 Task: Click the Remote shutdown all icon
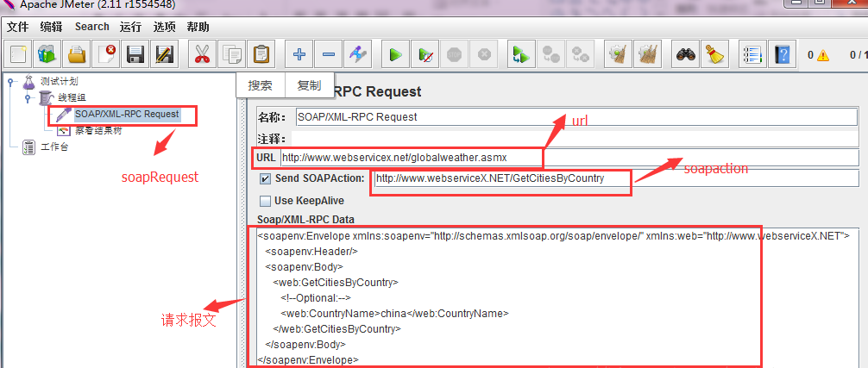(x=580, y=54)
